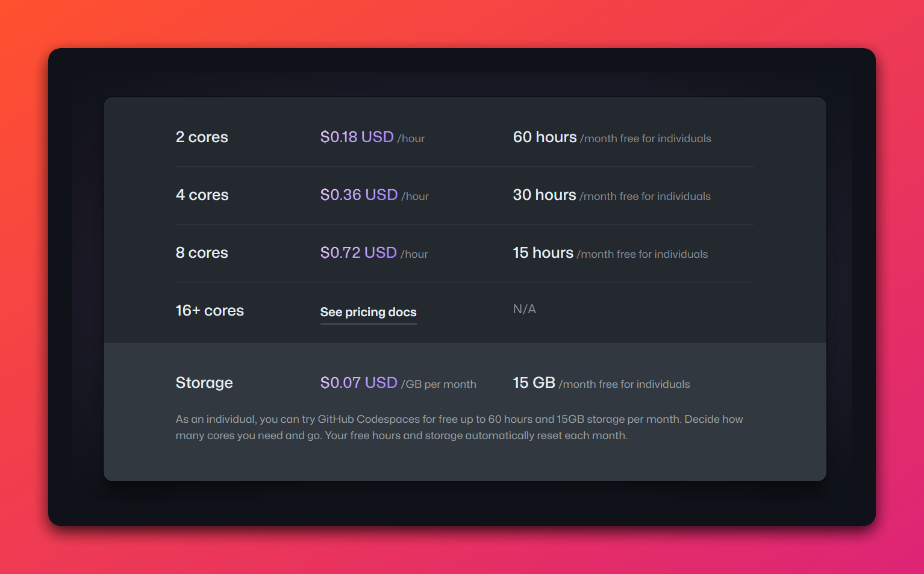Click the /hour suffix beside $0.18

click(411, 139)
